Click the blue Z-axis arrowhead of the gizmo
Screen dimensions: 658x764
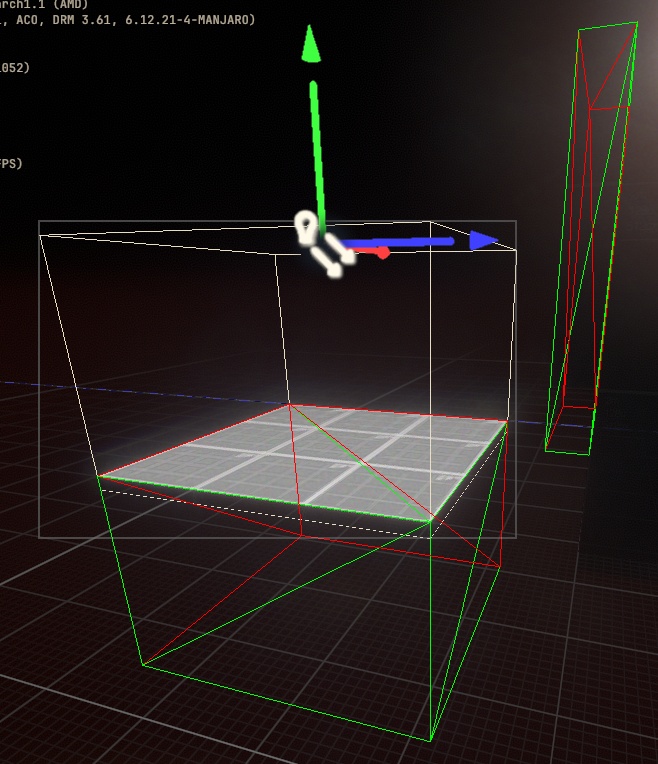[x=483, y=240]
